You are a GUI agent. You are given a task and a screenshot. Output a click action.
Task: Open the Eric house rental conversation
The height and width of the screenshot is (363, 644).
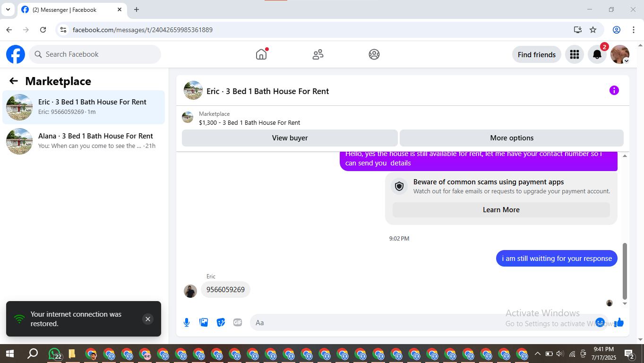[84, 107]
